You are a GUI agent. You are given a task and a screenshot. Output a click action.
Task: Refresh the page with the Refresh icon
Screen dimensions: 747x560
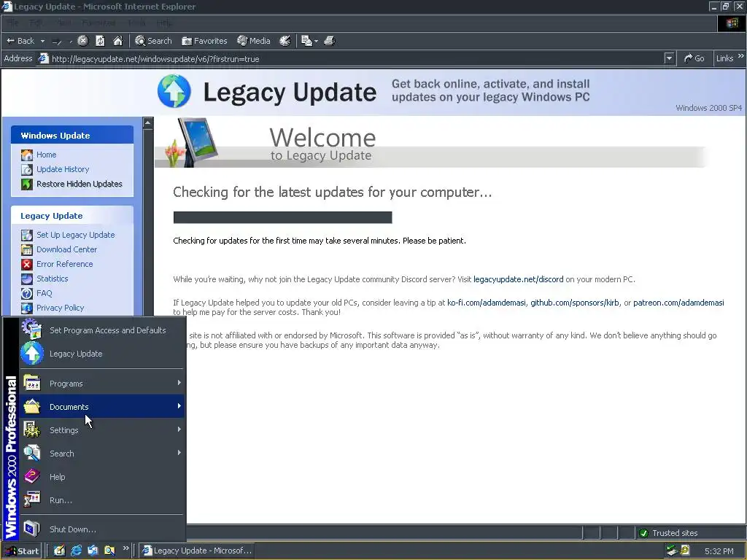[x=100, y=41]
